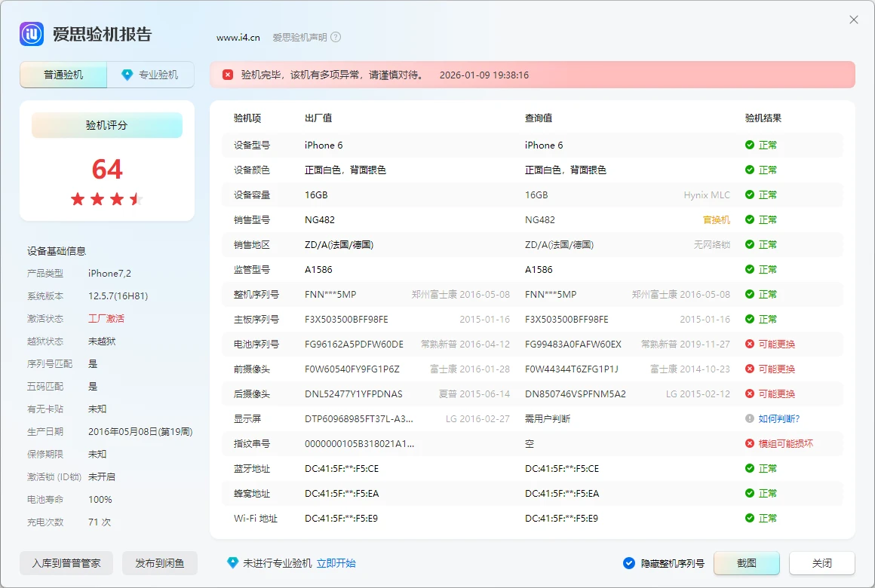Image resolution: width=875 pixels, height=588 pixels.
Task: Open the 立即开始 link
Action: (x=336, y=563)
